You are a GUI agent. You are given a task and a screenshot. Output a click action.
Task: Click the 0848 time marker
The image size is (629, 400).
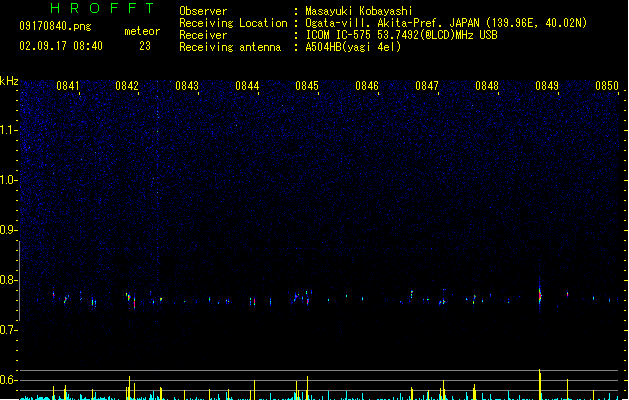tap(487, 86)
